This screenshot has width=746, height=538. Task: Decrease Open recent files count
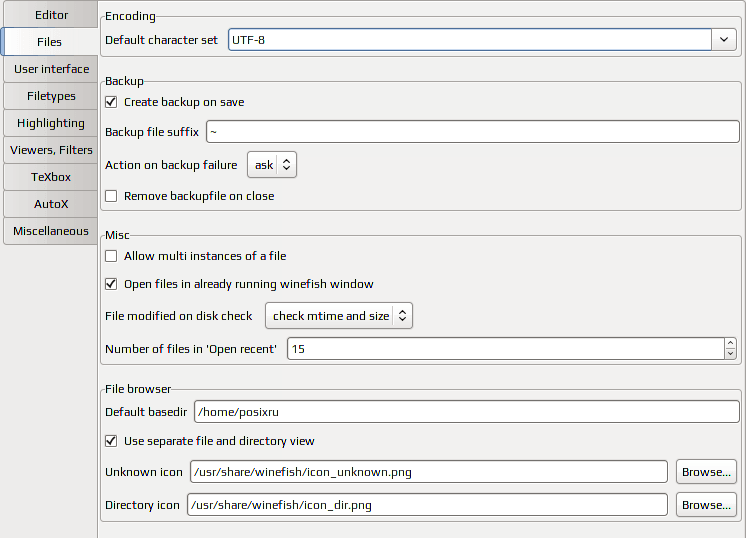tap(730, 354)
